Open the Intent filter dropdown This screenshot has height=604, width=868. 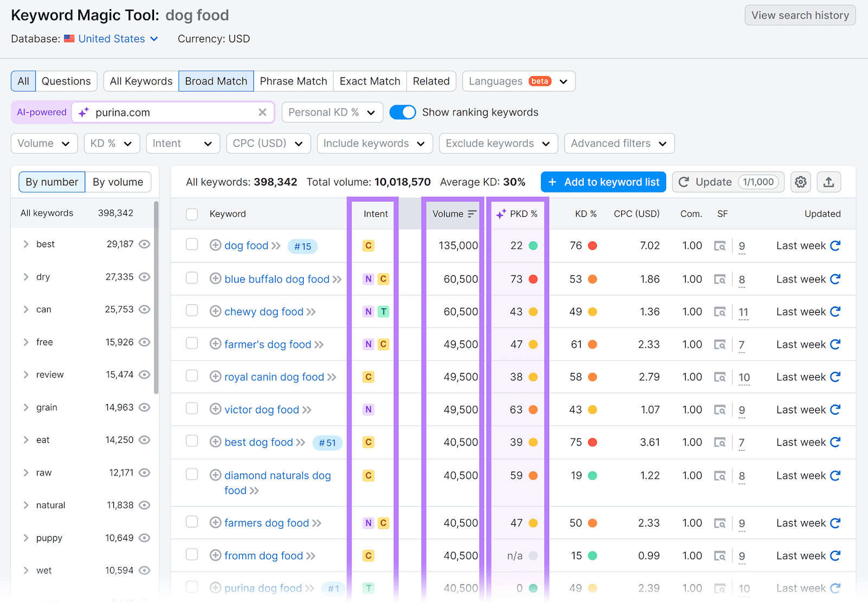point(183,143)
